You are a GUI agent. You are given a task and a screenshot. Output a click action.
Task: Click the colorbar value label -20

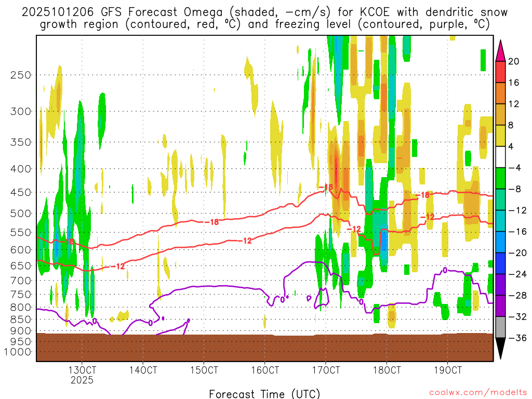(x=517, y=253)
